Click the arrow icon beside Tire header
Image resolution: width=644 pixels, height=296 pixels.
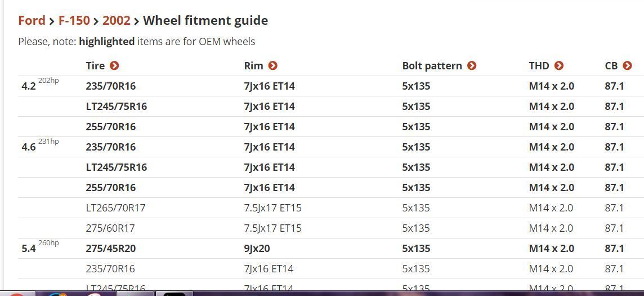pyautogui.click(x=114, y=66)
